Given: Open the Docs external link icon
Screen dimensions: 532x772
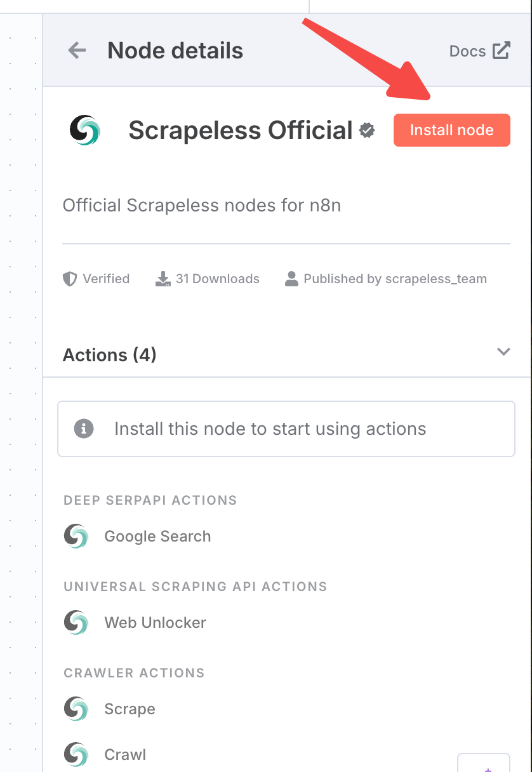Looking at the screenshot, I should pos(502,51).
